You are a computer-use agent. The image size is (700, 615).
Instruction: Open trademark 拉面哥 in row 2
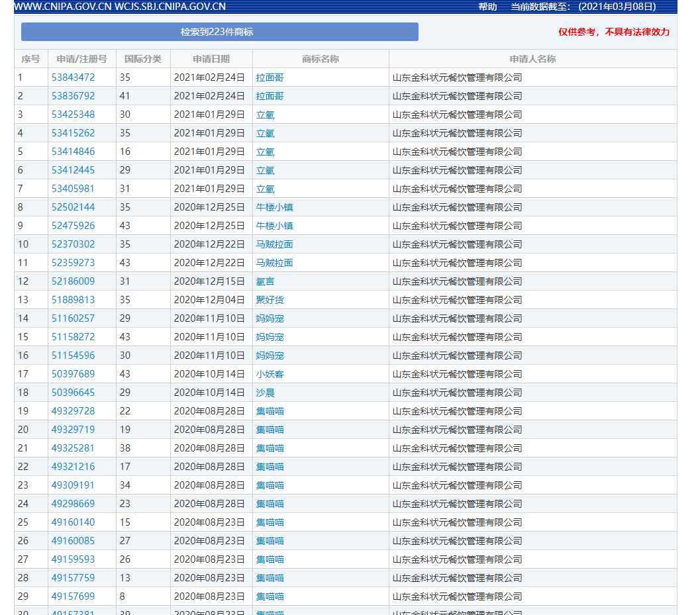(x=270, y=96)
